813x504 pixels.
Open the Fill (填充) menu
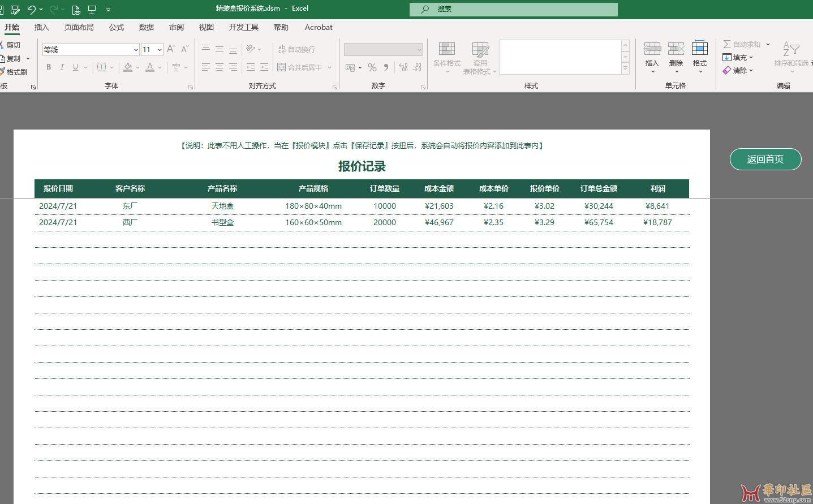coord(738,57)
